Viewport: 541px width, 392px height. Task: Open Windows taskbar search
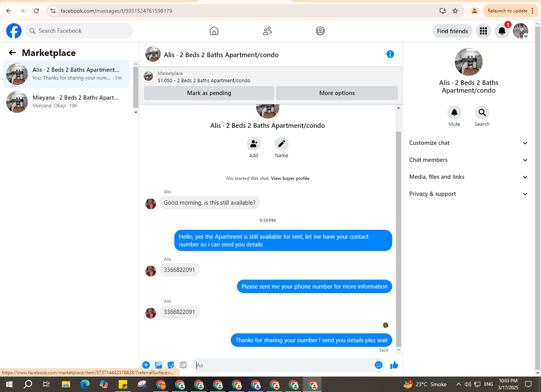pos(28,384)
